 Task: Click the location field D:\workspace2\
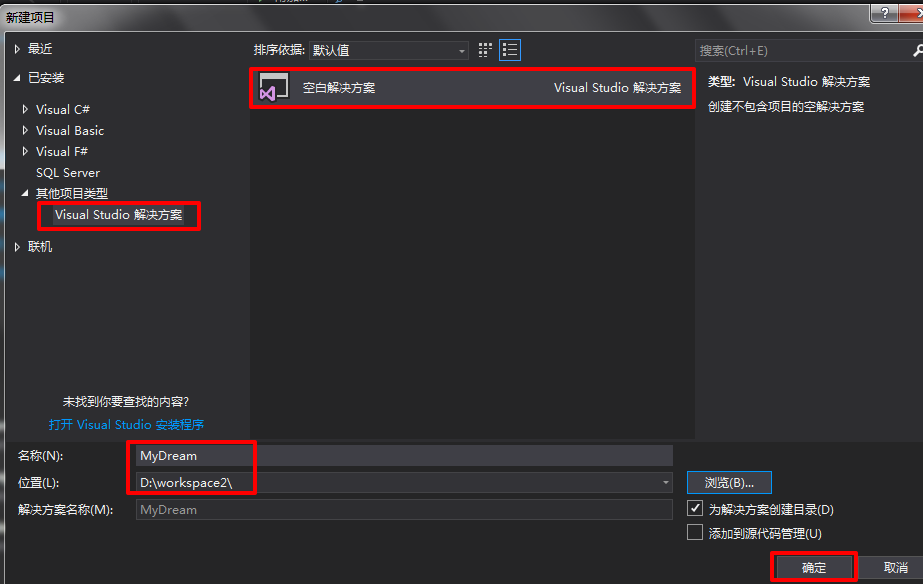point(404,483)
